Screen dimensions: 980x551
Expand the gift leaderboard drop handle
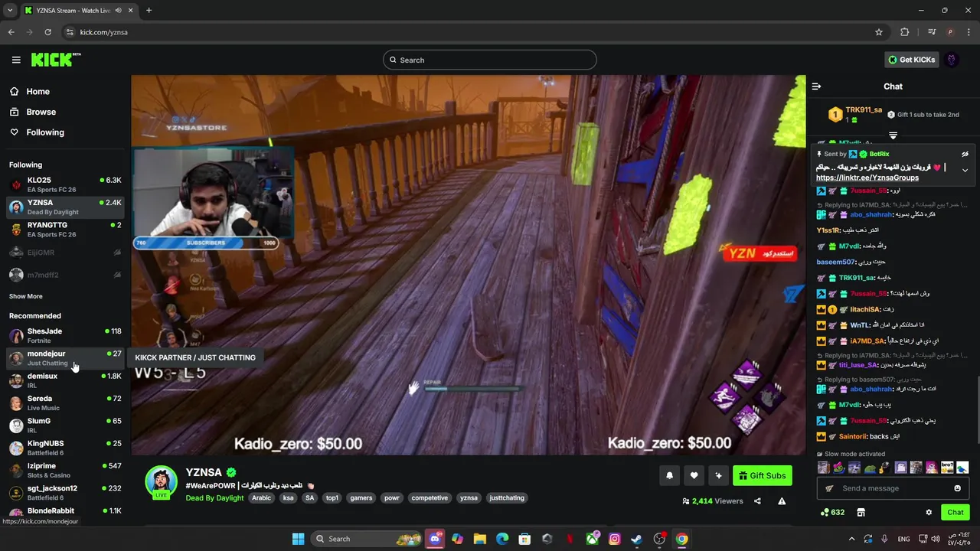point(893,135)
